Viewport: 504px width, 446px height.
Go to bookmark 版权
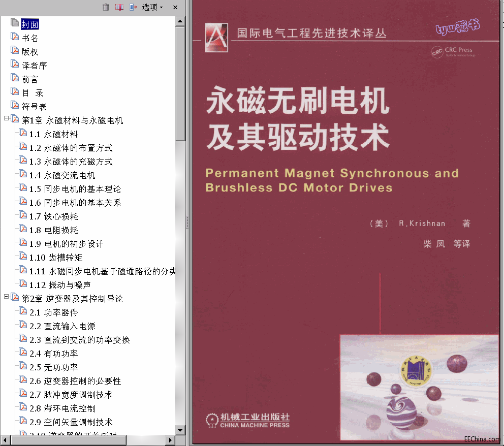tap(30, 52)
